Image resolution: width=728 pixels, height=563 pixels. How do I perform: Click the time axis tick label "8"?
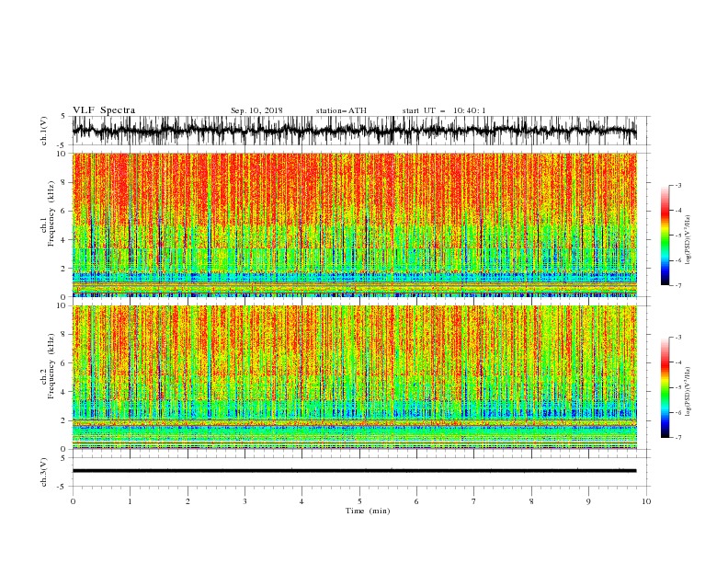(531, 501)
